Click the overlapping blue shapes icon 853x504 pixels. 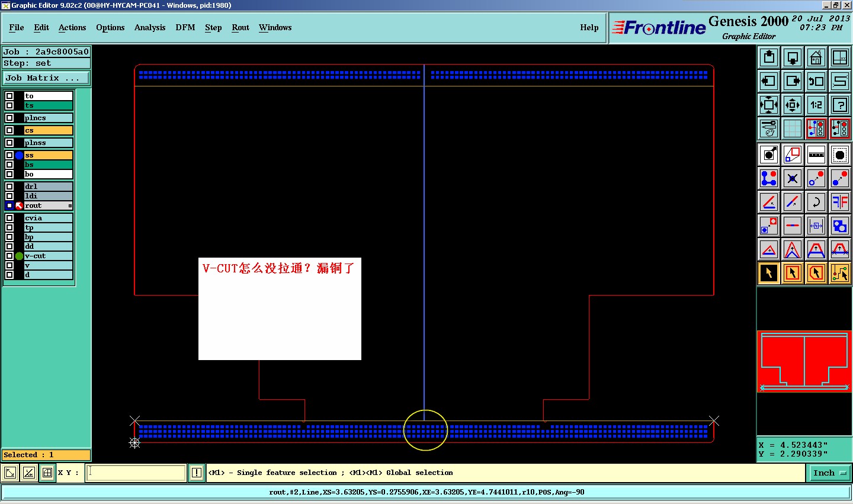pos(839,226)
